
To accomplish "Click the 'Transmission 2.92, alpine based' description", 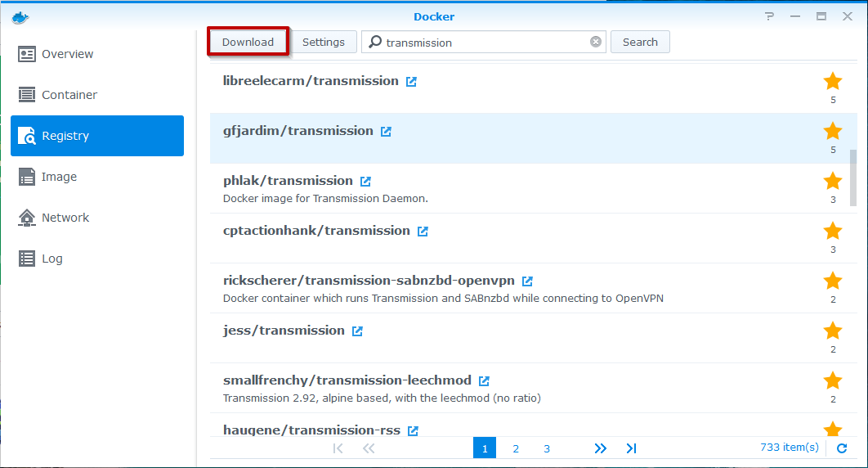I will coord(382,398).
